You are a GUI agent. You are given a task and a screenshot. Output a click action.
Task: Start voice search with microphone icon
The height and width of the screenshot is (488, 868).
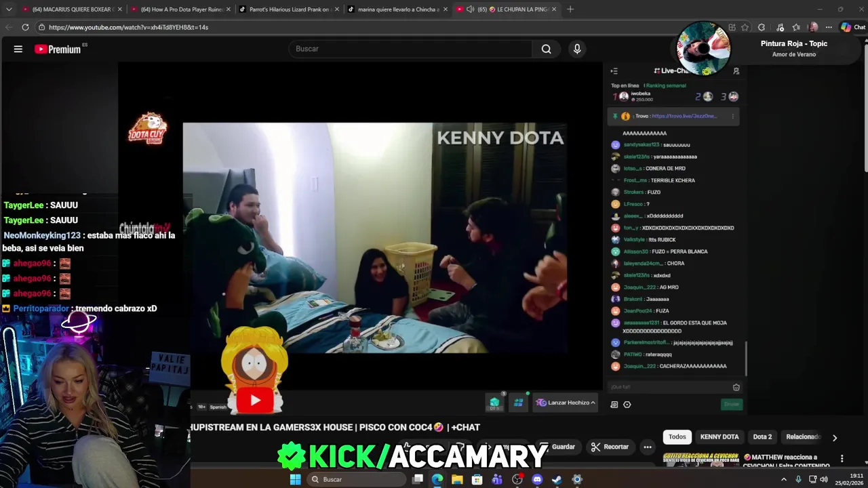(577, 49)
